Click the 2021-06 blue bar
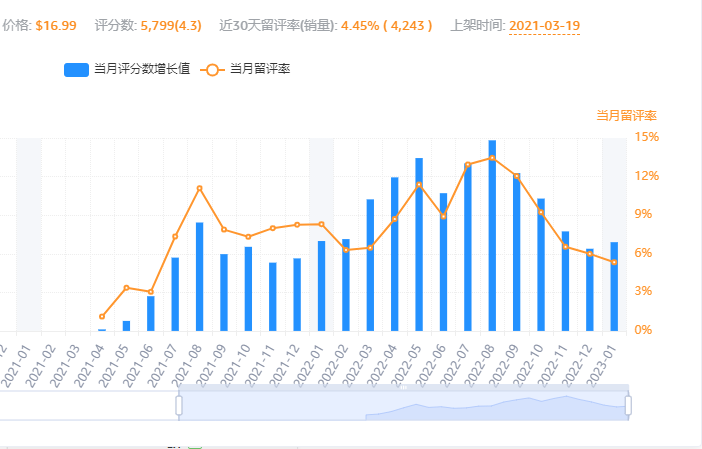The width and height of the screenshot is (702, 449). pyautogui.click(x=151, y=313)
